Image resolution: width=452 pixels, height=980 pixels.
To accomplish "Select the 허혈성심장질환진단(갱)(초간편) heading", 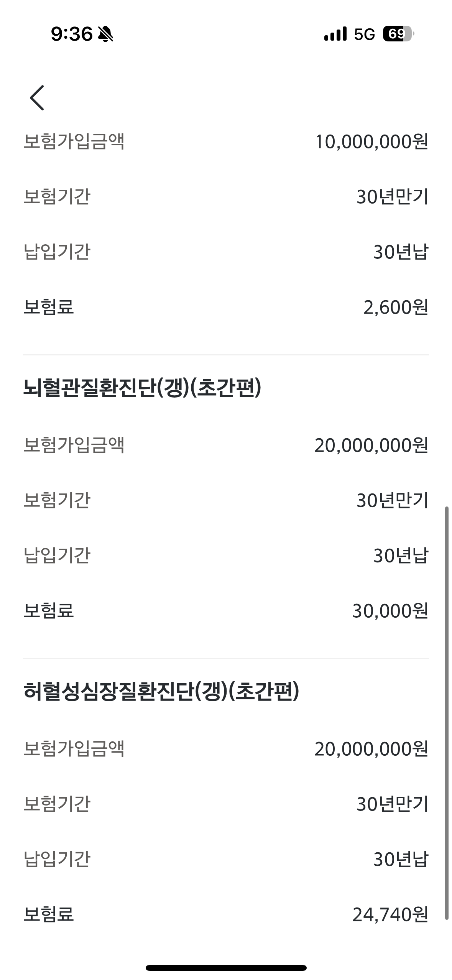I will click(161, 691).
